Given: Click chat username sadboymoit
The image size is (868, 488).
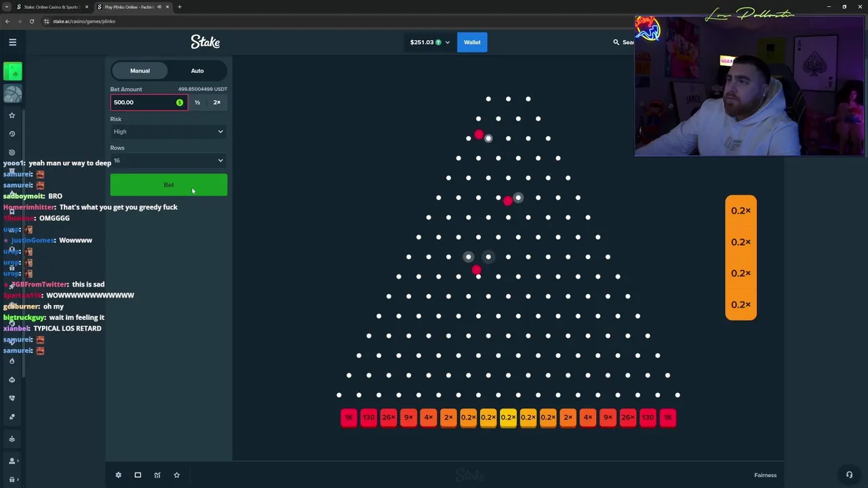Looking at the screenshot, I should click(x=22, y=196).
